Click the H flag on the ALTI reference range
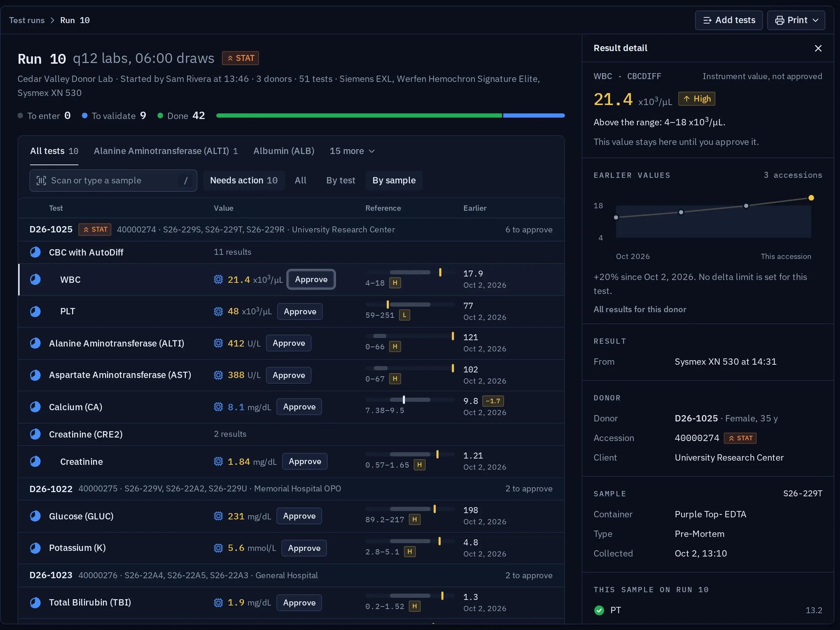The image size is (840, 630). [395, 346]
